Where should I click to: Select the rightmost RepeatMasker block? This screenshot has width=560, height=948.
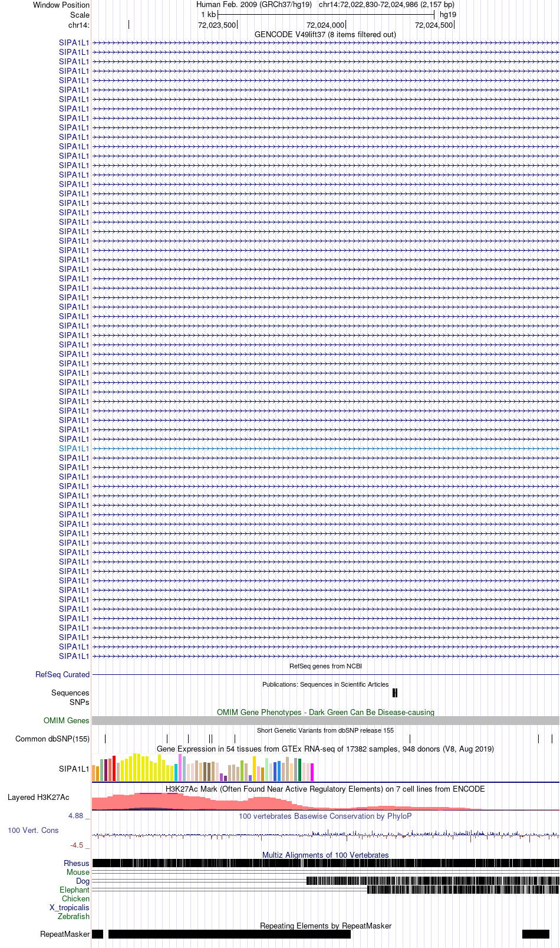536,934
